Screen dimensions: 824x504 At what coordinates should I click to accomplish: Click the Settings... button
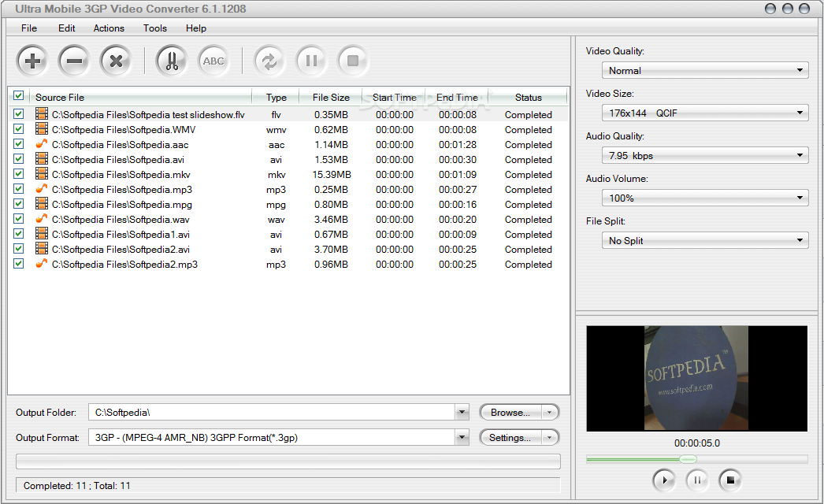510,437
